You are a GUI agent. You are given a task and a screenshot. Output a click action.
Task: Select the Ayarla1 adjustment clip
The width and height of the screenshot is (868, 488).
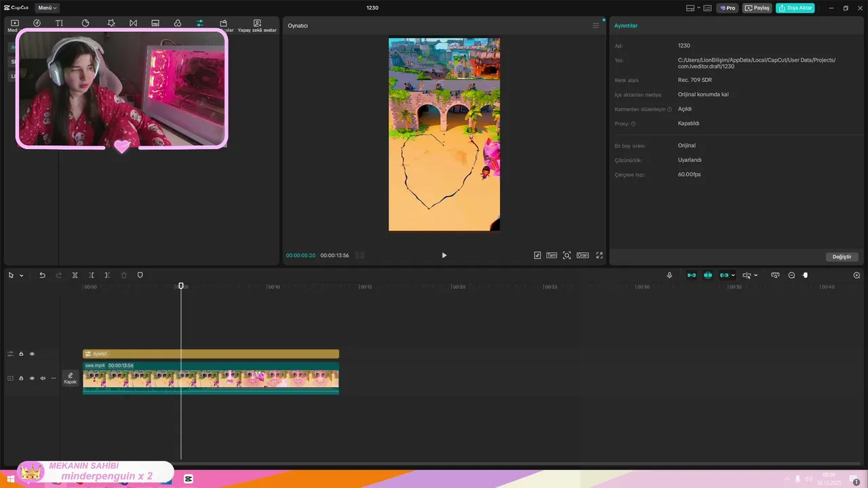tap(211, 354)
